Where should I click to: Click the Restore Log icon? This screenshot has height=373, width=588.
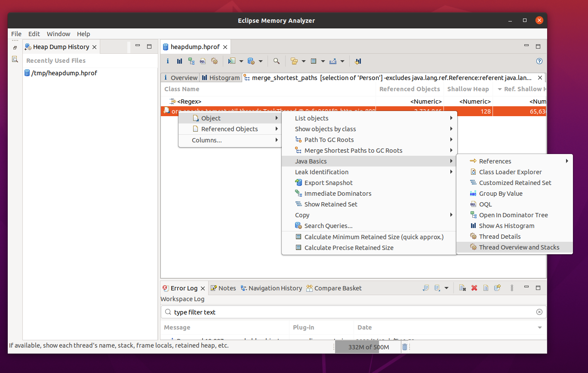pyautogui.click(x=497, y=288)
